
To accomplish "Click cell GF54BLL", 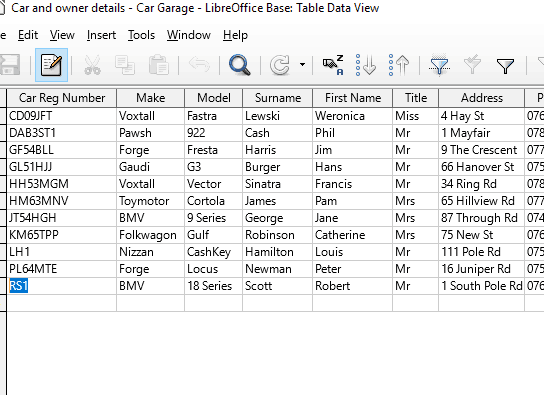I will click(x=62, y=150).
